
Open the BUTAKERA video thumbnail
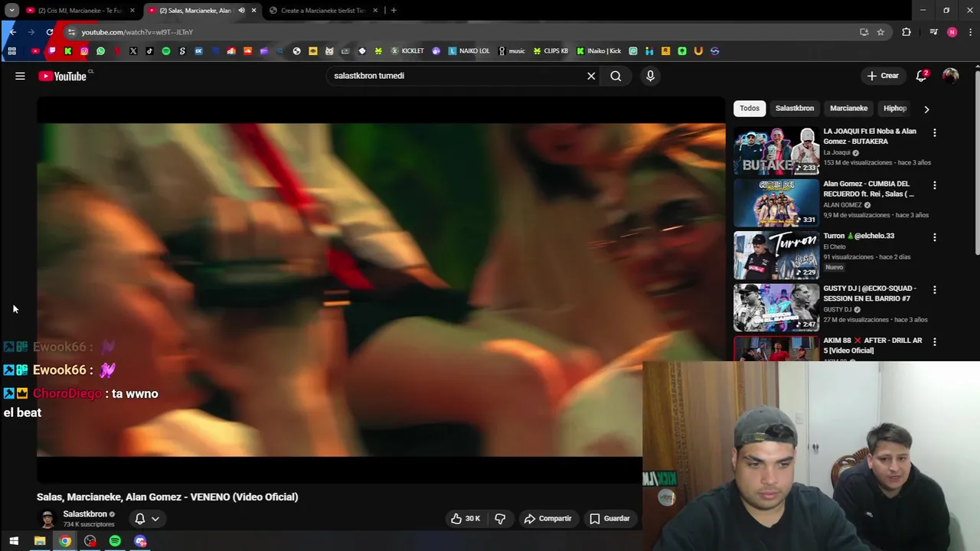click(x=776, y=150)
